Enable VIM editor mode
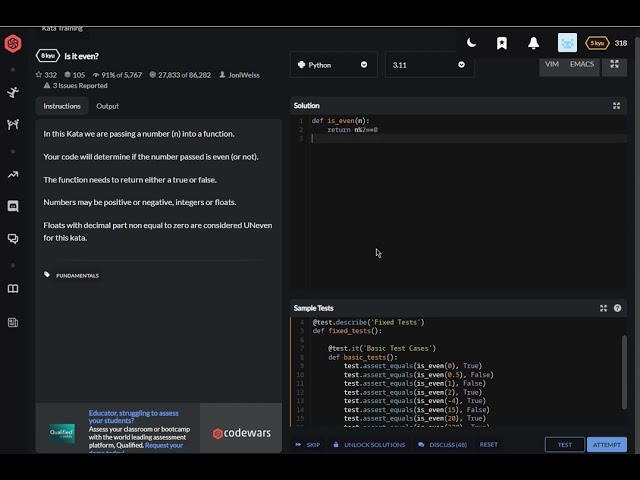Screen dimensions: 640x480 552,64
